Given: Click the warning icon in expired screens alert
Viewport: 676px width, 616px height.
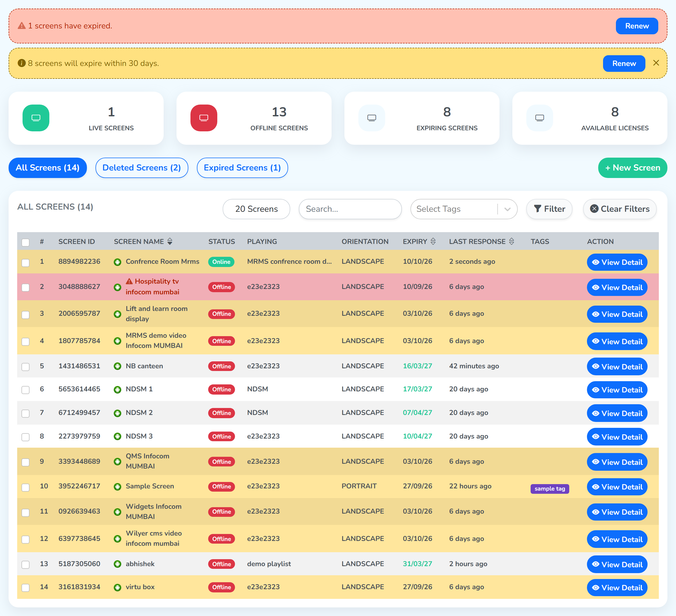Looking at the screenshot, I should pos(22,26).
